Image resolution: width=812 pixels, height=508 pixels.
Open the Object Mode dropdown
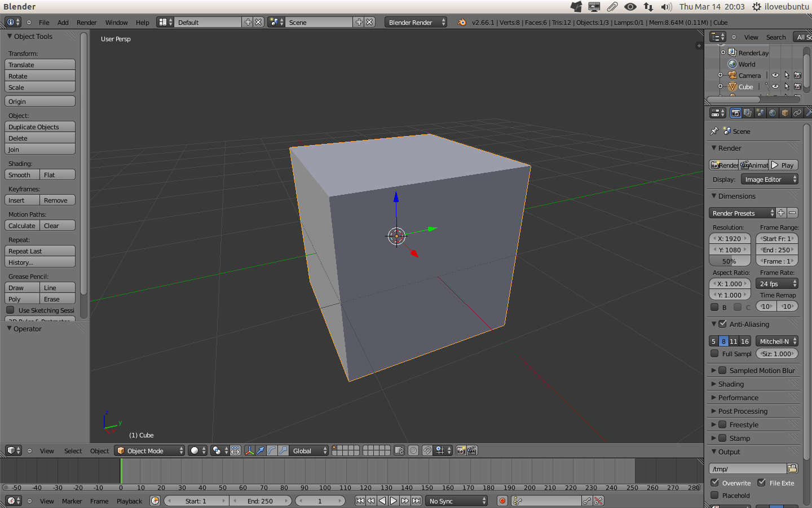[149, 450]
